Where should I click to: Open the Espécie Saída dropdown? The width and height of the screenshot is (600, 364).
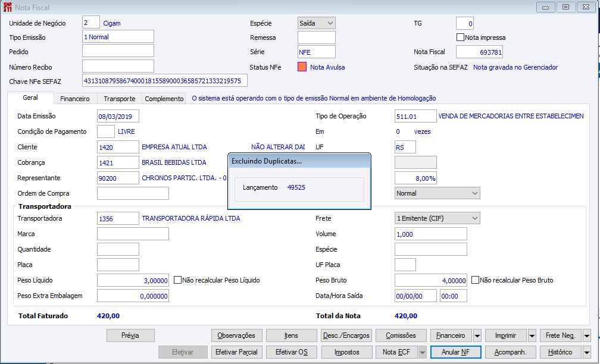(x=317, y=23)
